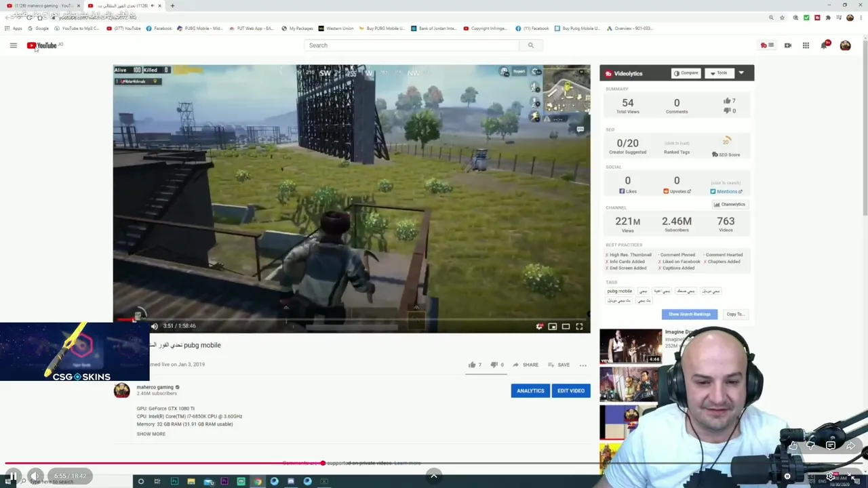Open the My Packages bookmark
Viewport: 868px width, 488px height.
[x=297, y=28]
